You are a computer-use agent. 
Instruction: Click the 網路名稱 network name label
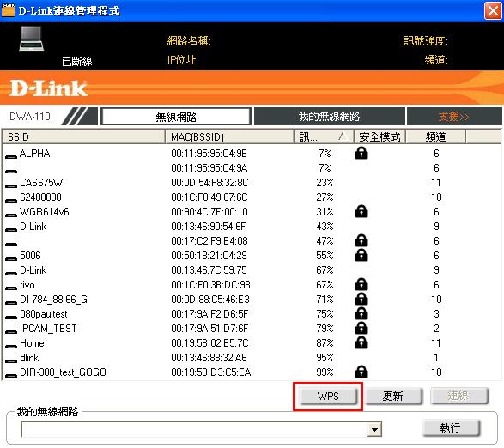pos(189,41)
